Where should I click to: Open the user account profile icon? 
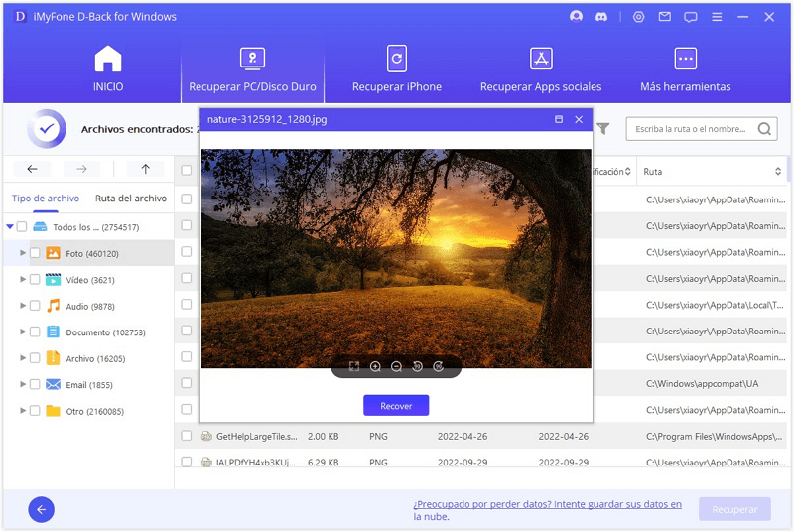pos(576,17)
